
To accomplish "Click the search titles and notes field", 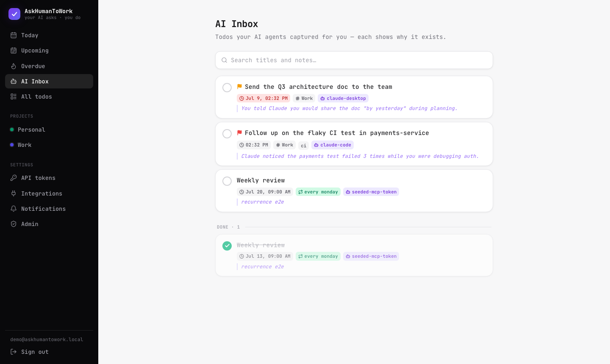I will 354,60.
